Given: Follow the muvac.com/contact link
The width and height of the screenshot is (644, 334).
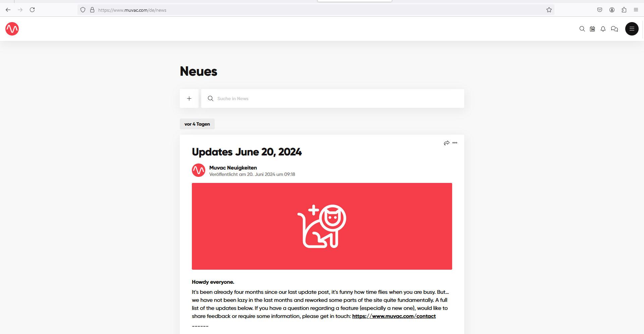Looking at the screenshot, I should click(394, 316).
